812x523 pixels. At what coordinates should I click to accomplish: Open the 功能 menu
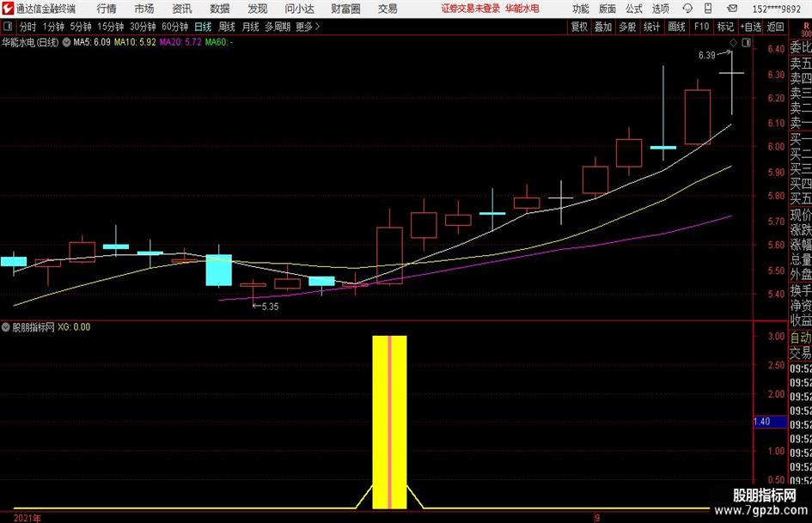click(x=581, y=9)
